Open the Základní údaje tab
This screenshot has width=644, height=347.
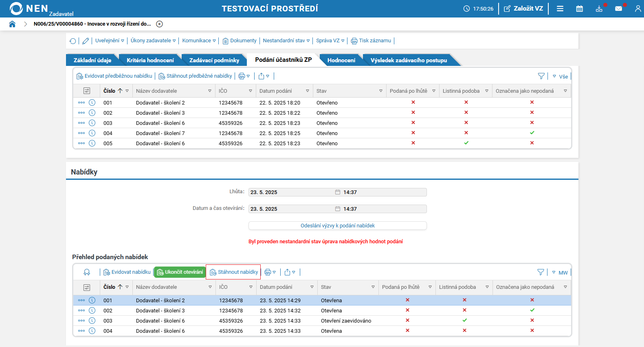pos(92,60)
